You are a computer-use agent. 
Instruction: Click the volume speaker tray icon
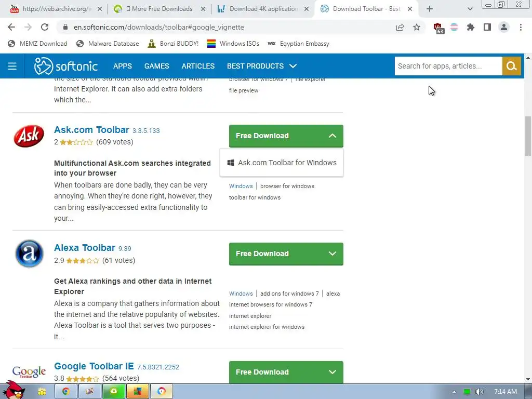coord(479,392)
